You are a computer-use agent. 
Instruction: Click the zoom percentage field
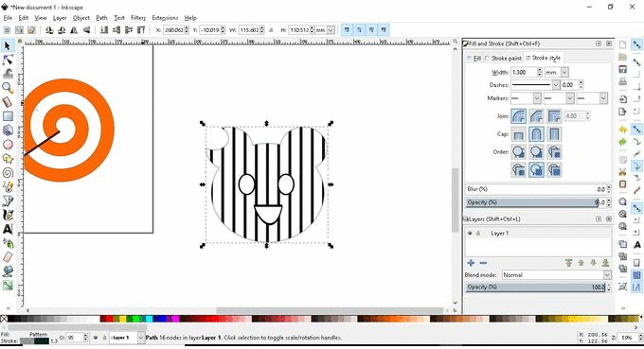click(627, 338)
